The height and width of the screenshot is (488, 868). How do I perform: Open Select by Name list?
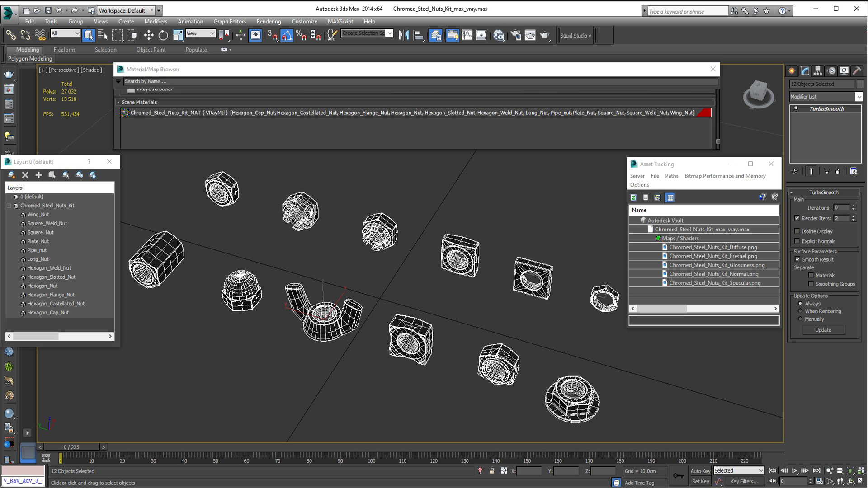(103, 35)
